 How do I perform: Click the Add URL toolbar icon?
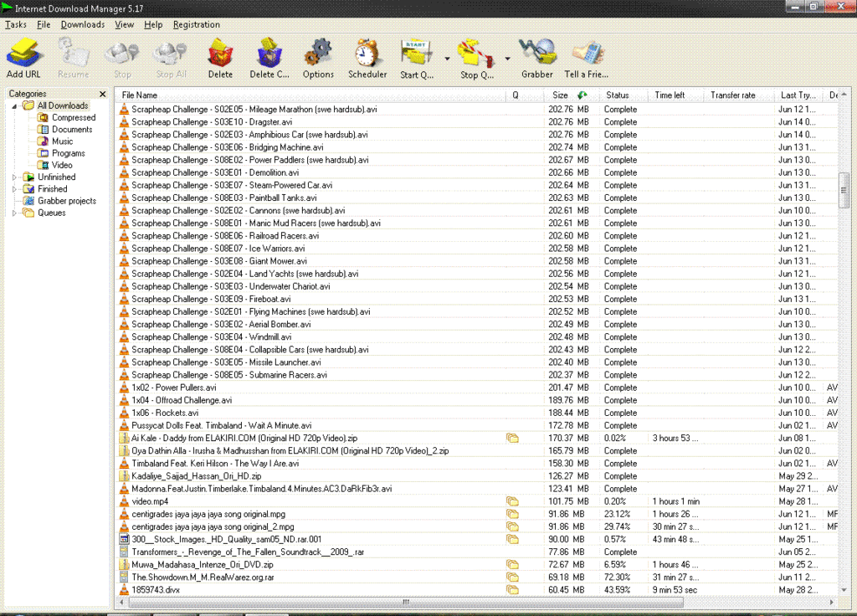pos(23,58)
